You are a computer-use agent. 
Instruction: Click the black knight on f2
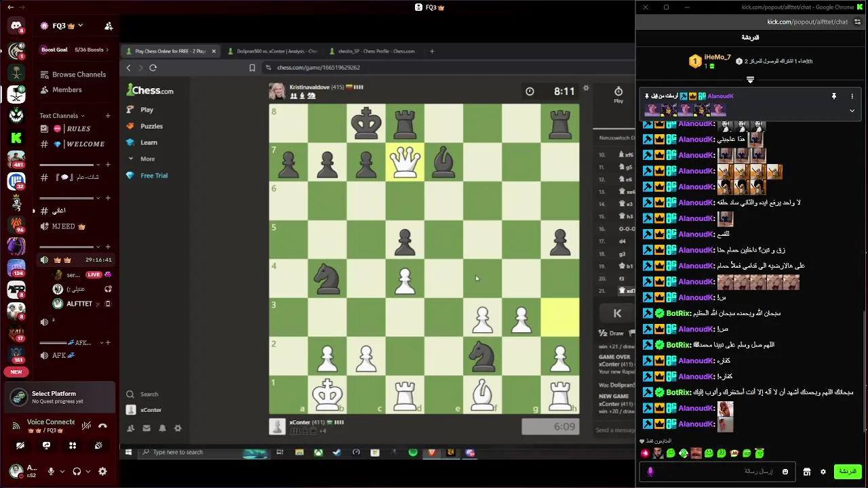coord(483,356)
